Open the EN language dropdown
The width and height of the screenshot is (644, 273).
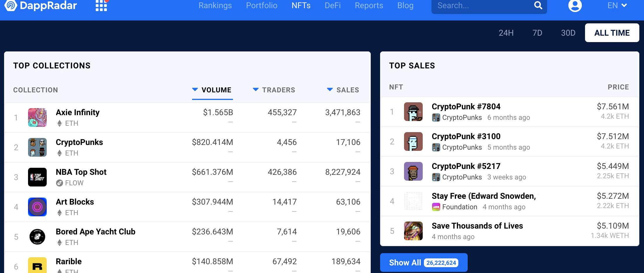[x=617, y=6]
